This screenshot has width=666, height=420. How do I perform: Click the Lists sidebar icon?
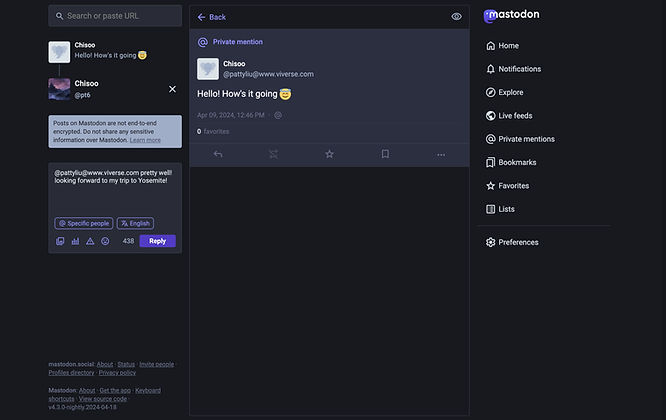[x=491, y=209]
